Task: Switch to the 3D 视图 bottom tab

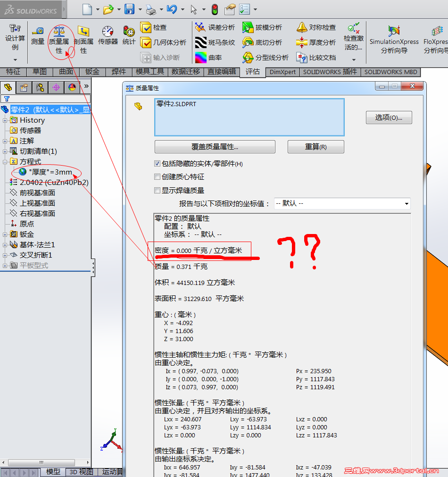Action: coord(81,472)
